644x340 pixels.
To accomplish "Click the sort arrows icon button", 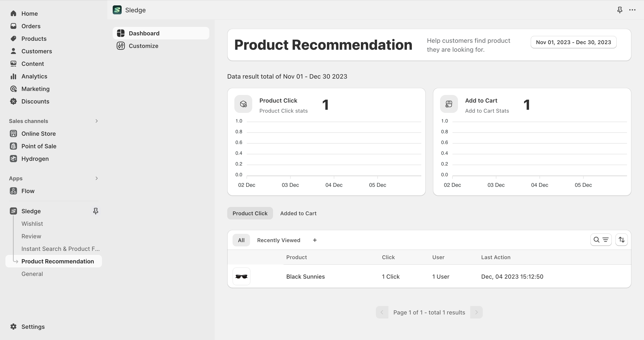I will [621, 240].
